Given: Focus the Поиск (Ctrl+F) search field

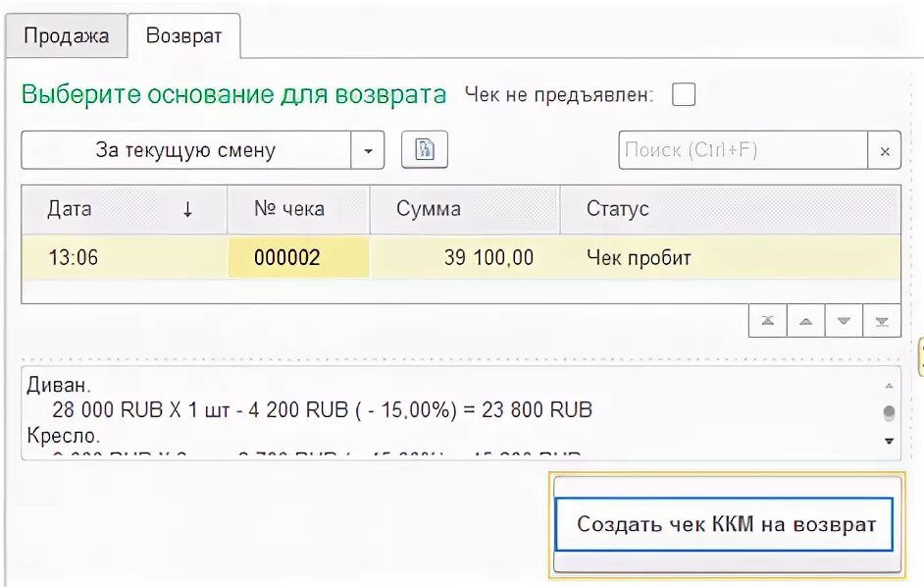Looking at the screenshot, I should pyautogui.click(x=743, y=150).
